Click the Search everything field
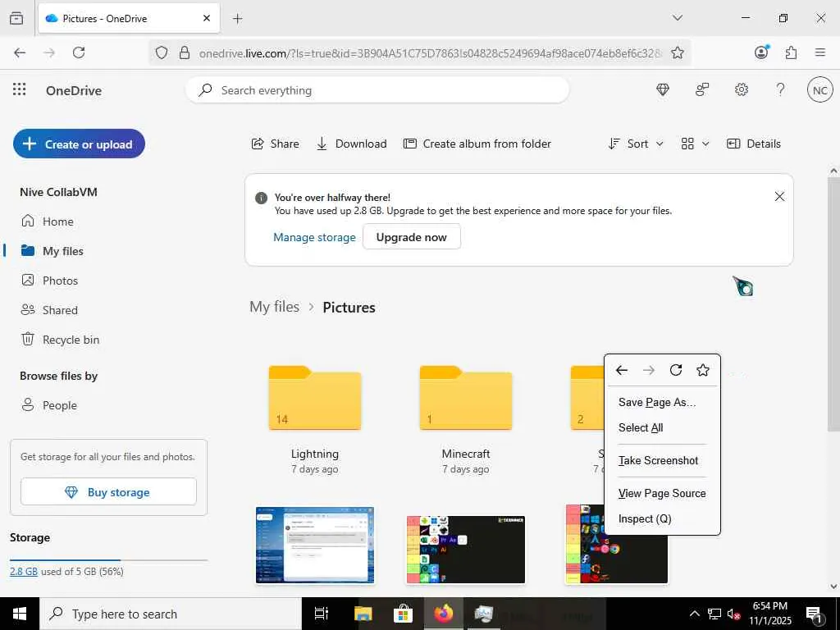This screenshot has height=630, width=840. pyautogui.click(x=377, y=90)
